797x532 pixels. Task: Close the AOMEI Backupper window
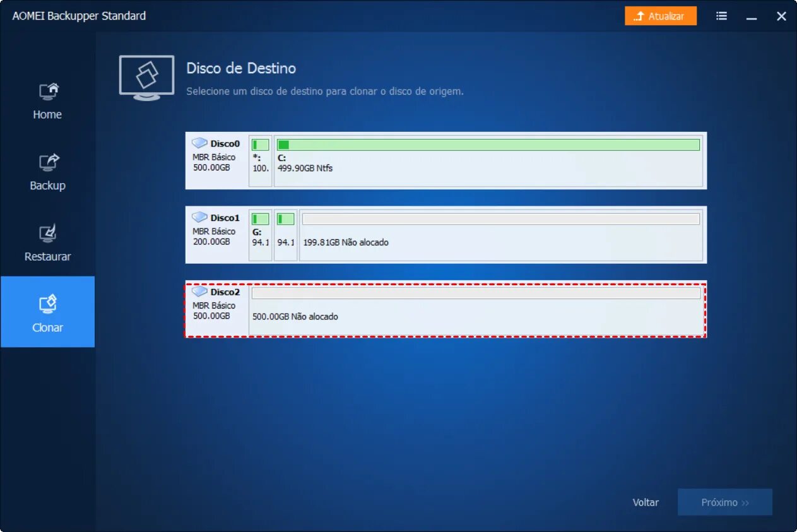(x=781, y=16)
